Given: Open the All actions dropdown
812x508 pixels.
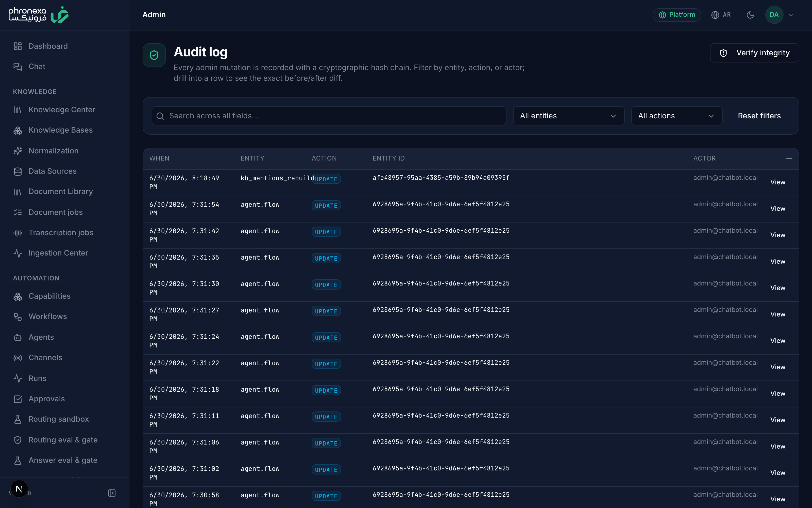Looking at the screenshot, I should [676, 116].
